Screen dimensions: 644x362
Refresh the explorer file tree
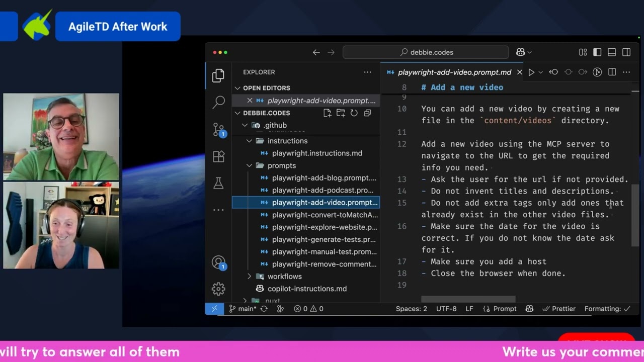(354, 113)
